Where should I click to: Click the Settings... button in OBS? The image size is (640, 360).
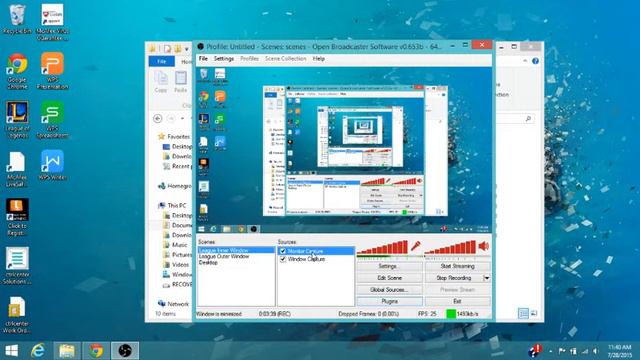[x=389, y=266]
